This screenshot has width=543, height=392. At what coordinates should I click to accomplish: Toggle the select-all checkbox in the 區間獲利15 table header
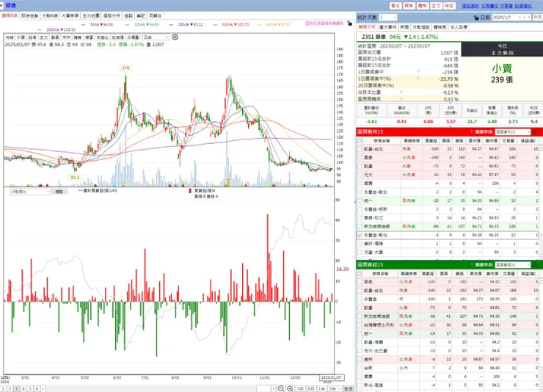point(360,141)
